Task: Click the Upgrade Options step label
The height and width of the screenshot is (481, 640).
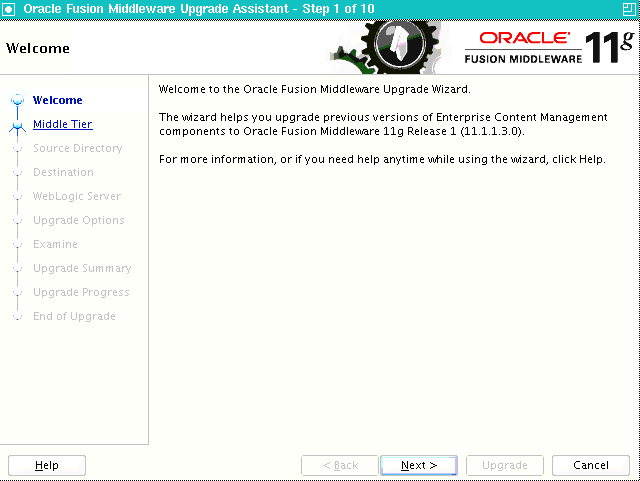Action: 78,220
